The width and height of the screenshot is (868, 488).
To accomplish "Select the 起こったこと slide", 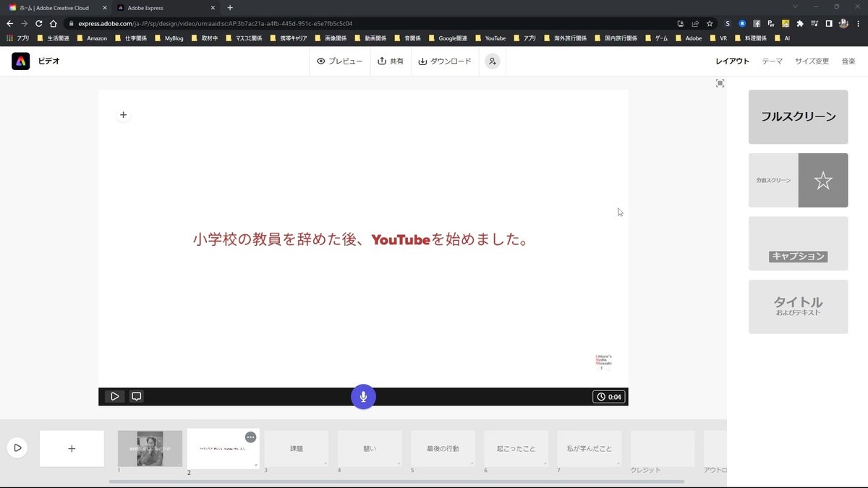I will tap(516, 449).
